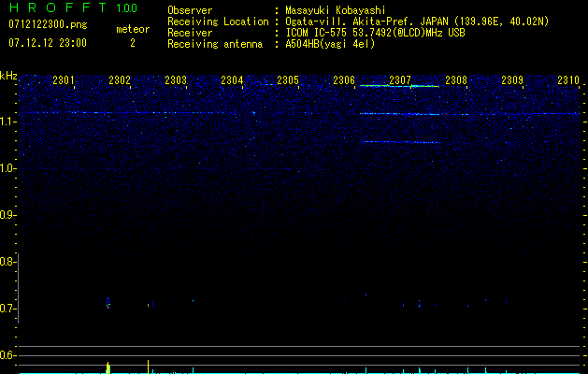Viewport: 588px width, 374px height.
Task: Click the 'meteor' label
Action: 133,29
